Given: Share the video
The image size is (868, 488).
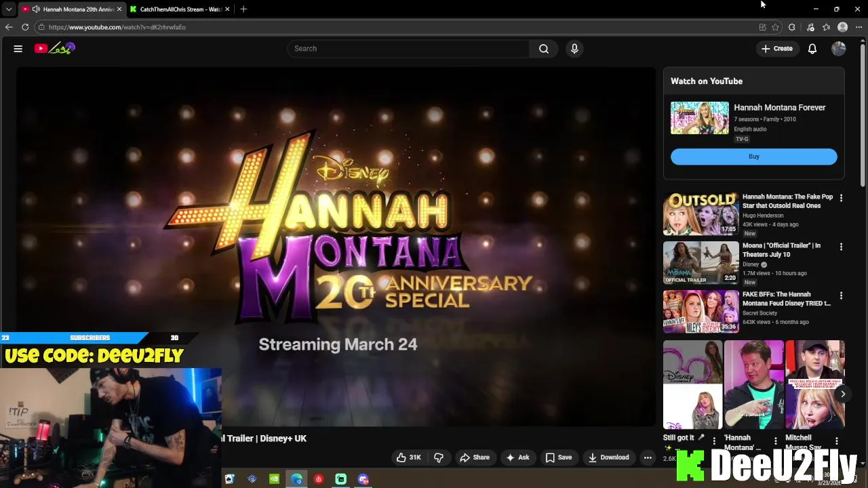Looking at the screenshot, I should tap(475, 457).
